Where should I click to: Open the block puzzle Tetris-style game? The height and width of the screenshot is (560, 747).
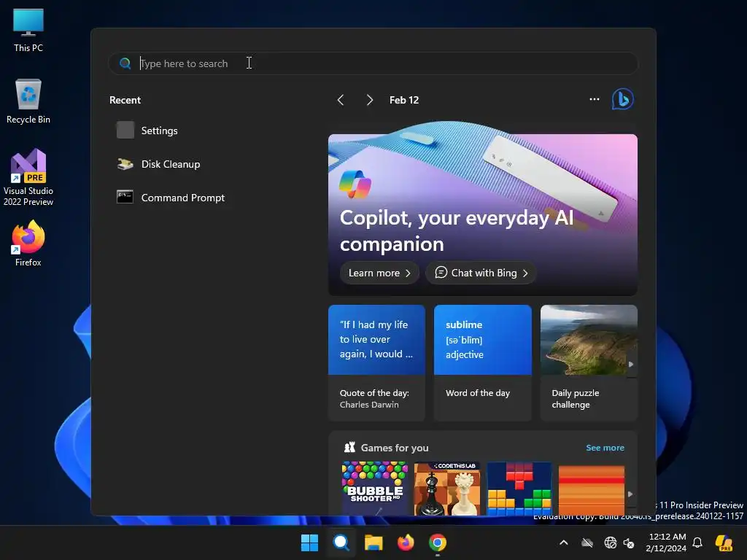(x=519, y=489)
